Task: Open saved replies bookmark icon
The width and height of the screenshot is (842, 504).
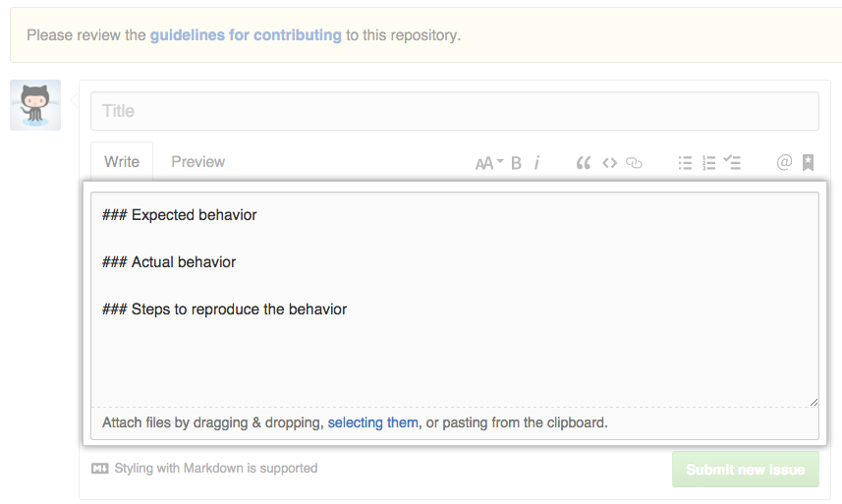Action: (808, 163)
